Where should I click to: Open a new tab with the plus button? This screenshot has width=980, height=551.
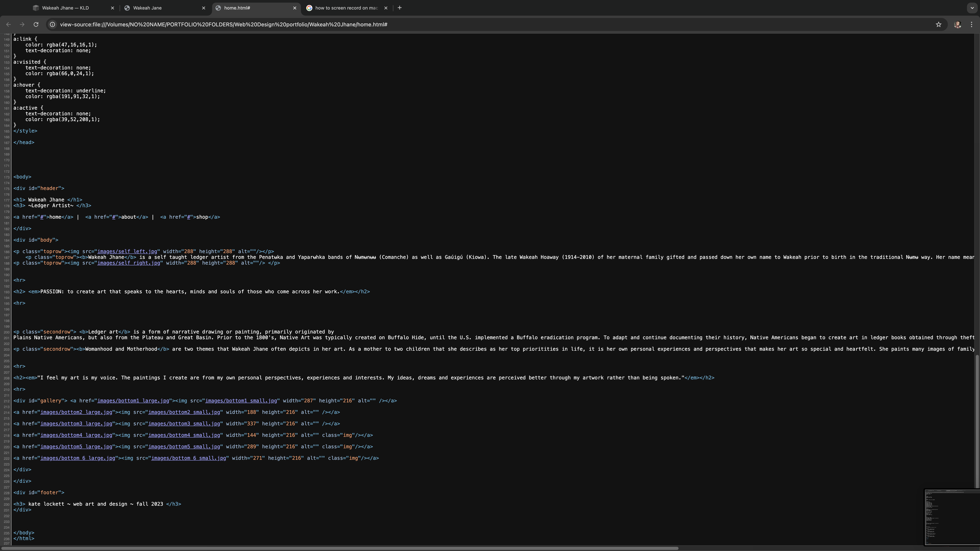[x=399, y=7]
